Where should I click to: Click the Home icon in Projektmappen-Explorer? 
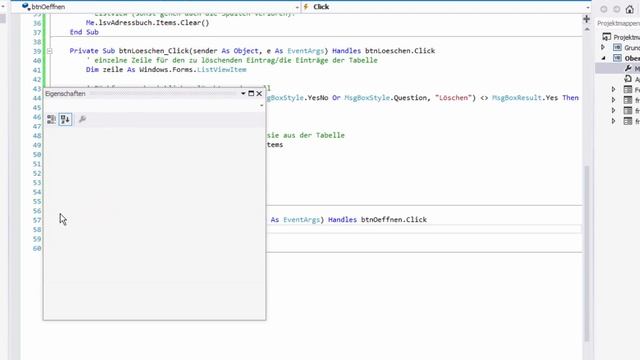pos(629,9)
